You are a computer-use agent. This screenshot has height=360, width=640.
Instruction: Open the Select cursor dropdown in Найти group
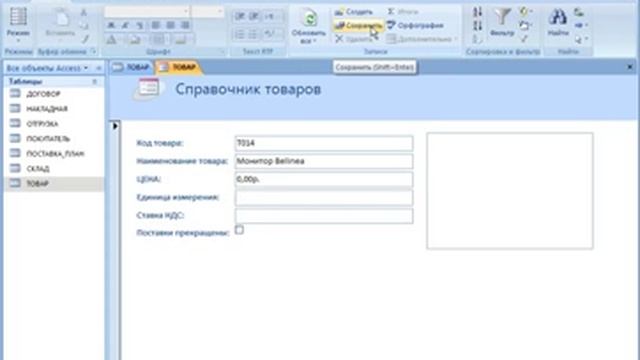(581, 40)
